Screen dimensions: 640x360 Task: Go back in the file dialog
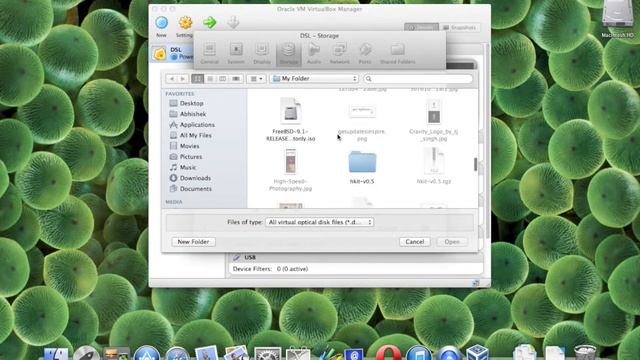(x=172, y=79)
